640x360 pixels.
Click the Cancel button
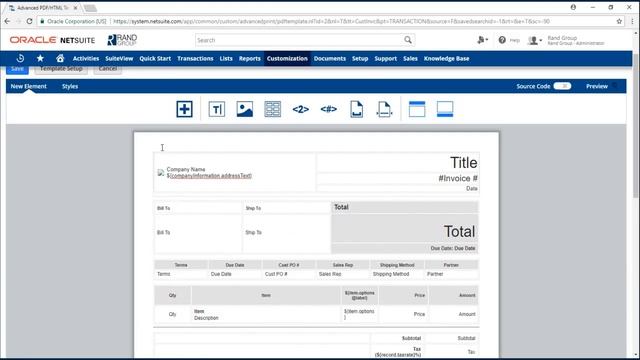coord(108,69)
